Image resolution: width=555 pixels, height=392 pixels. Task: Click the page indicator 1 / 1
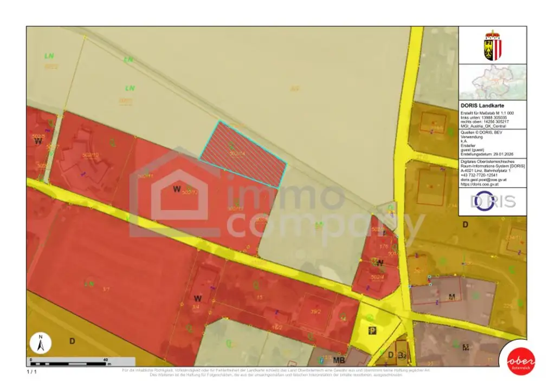[x=32, y=372]
